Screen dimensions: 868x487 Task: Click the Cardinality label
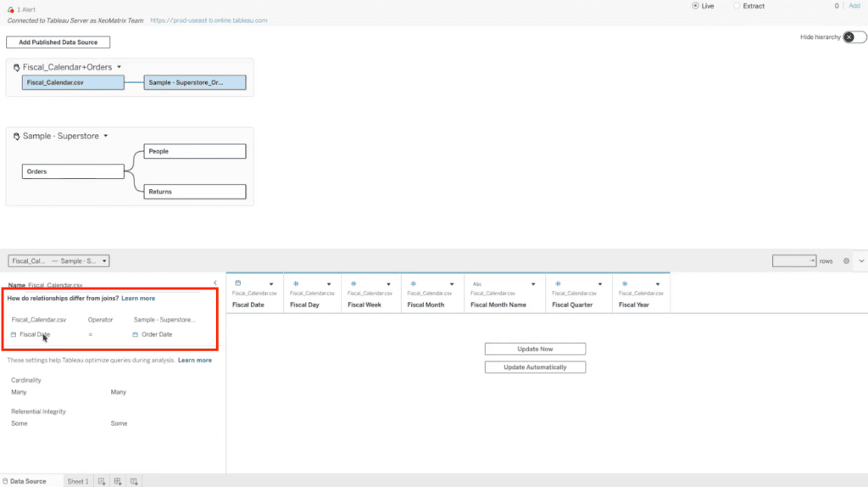tap(26, 380)
